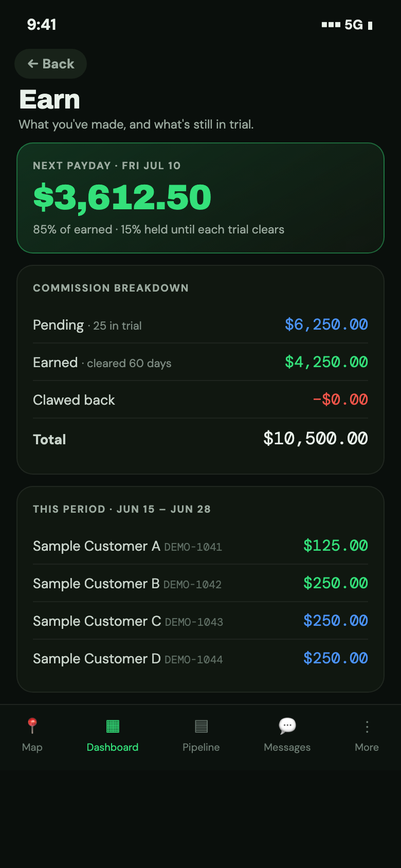
Task: Switch to the Dashboard tab label
Action: (113, 747)
